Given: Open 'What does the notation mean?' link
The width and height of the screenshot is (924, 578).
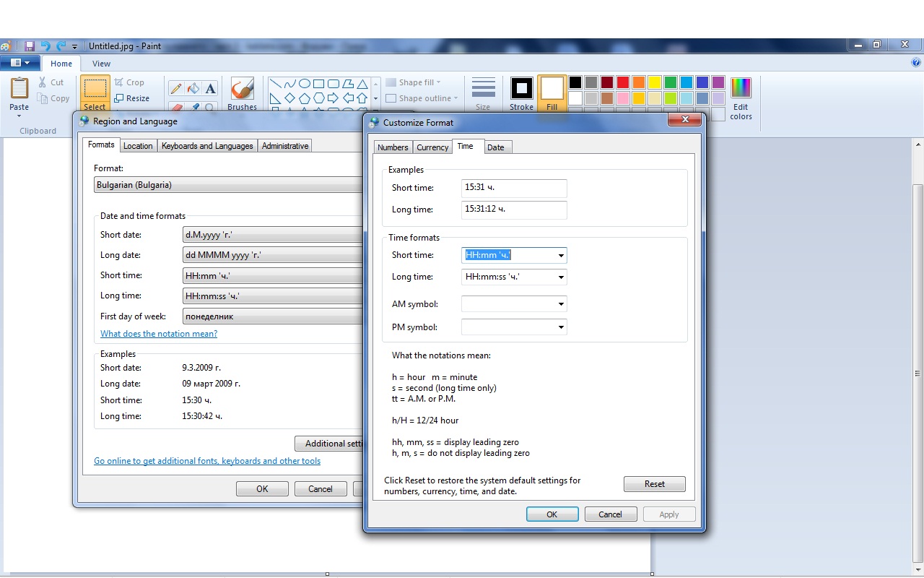Looking at the screenshot, I should tap(159, 334).
